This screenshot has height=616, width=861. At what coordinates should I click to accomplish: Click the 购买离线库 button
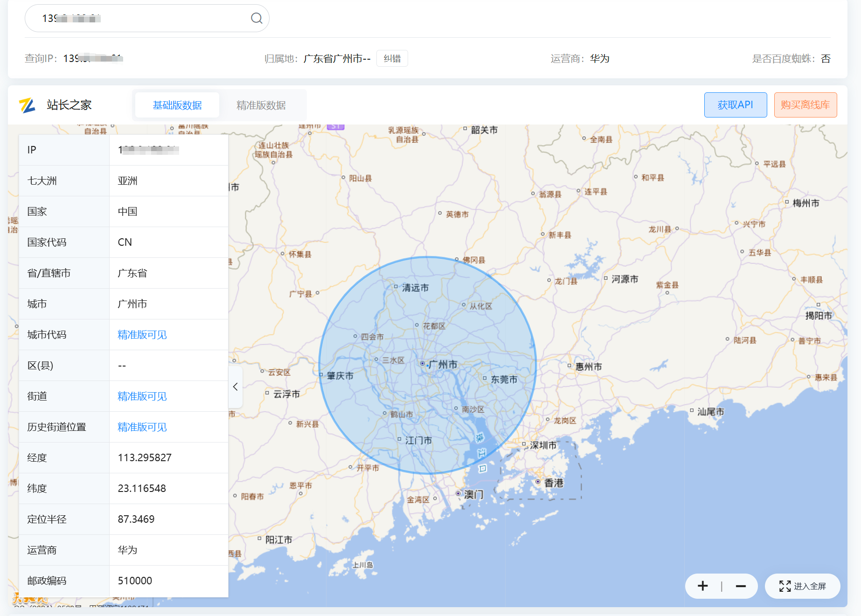[x=805, y=105]
